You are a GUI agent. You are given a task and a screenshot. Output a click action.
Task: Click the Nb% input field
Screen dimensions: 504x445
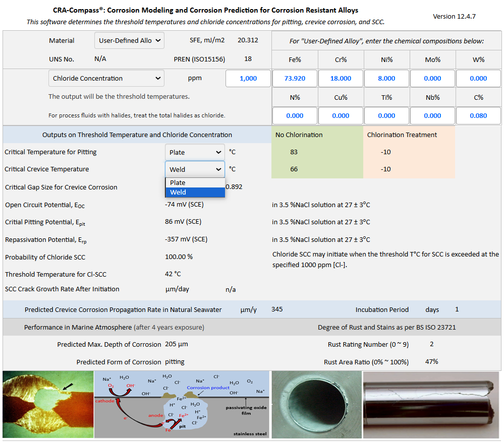click(433, 115)
